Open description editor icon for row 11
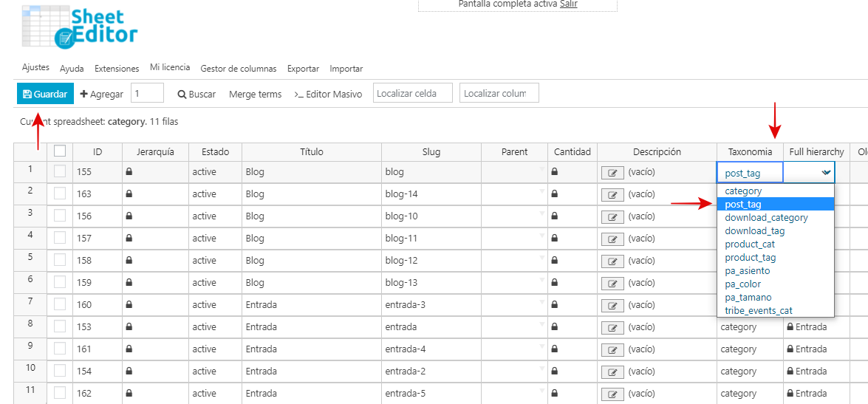Screen dimensions: 868x404 point(612,394)
